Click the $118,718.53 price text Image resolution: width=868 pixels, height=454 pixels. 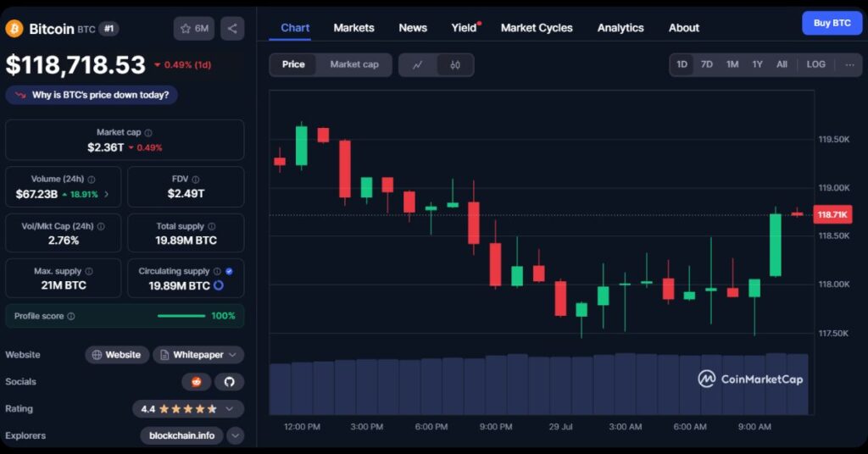(x=75, y=64)
